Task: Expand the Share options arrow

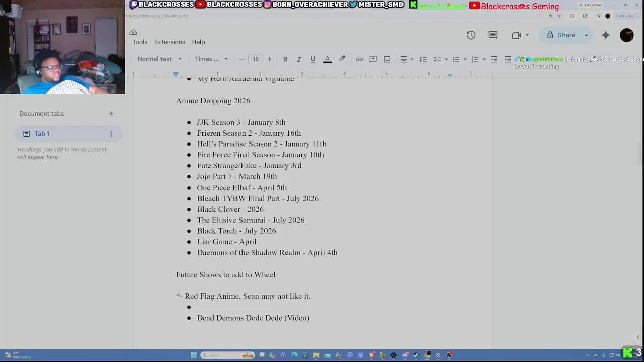Action: click(586, 35)
